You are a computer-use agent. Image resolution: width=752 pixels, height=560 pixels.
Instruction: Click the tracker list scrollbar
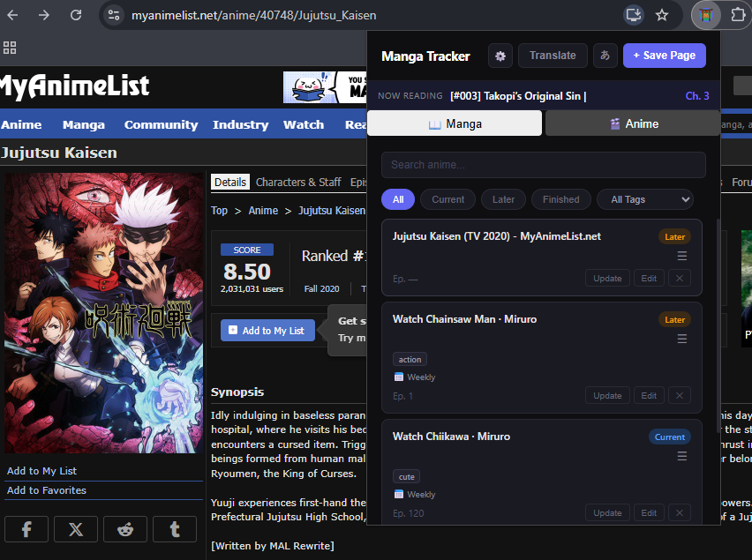[x=718, y=325]
